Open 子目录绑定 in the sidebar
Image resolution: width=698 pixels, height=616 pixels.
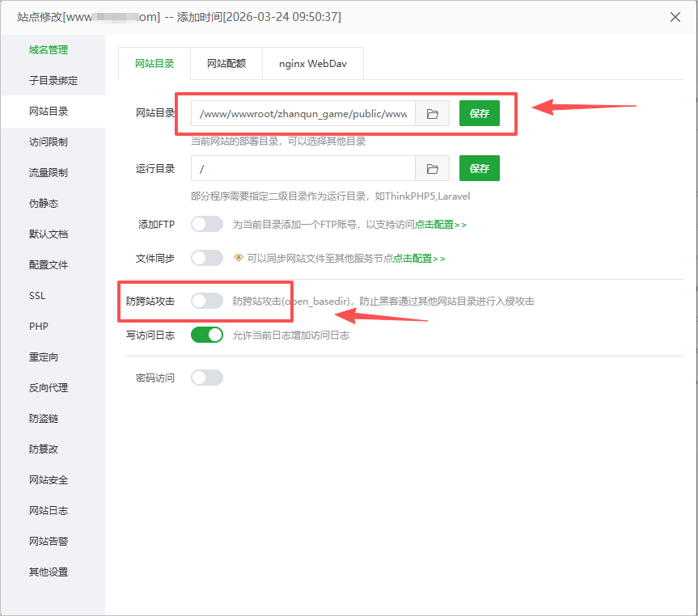[53, 81]
